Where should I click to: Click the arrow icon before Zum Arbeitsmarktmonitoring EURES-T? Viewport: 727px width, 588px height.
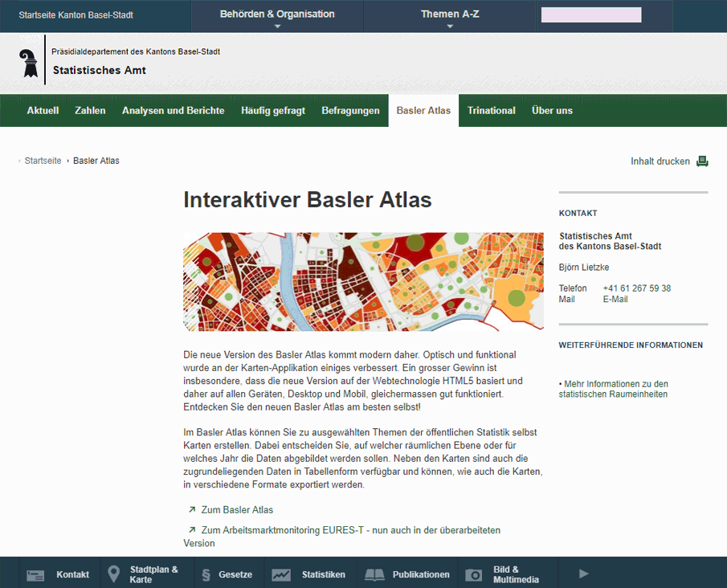192,529
